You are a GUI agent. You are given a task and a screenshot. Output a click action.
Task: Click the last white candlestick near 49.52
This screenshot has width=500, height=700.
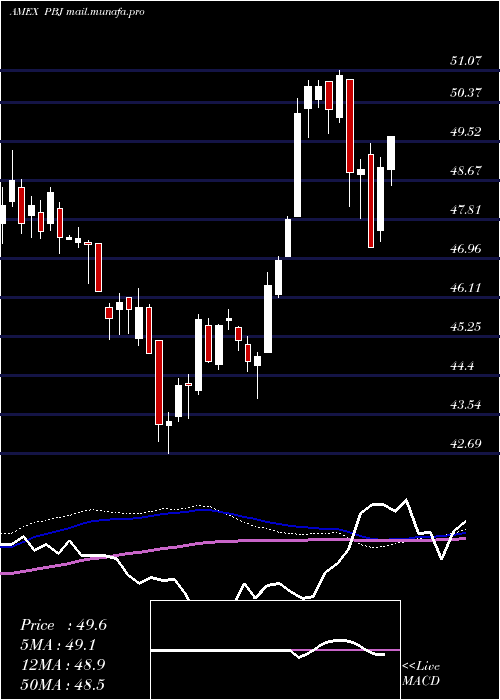tap(391, 153)
